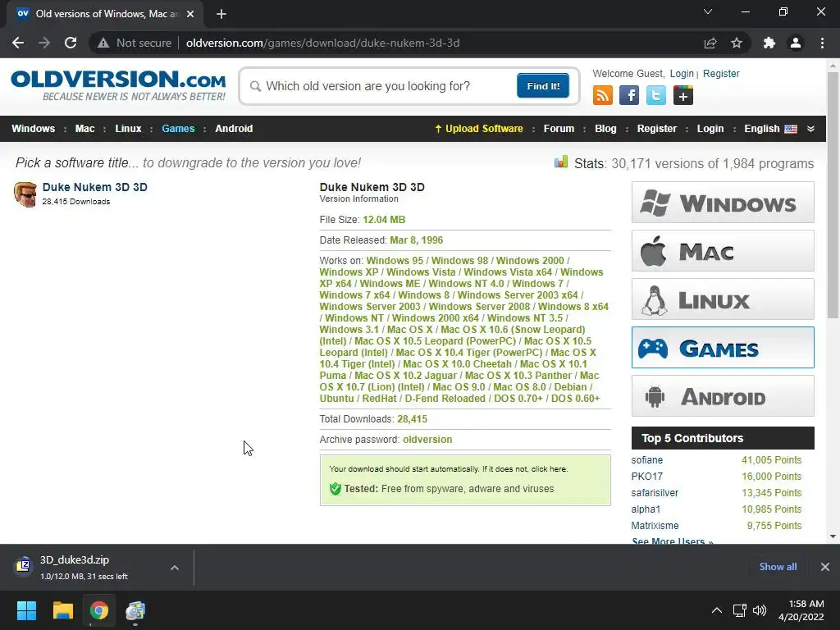Click the Find It! button
The width and height of the screenshot is (840, 630).
pos(543,85)
